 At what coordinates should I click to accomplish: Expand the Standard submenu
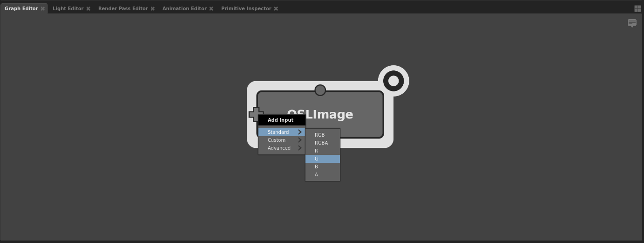click(x=282, y=132)
